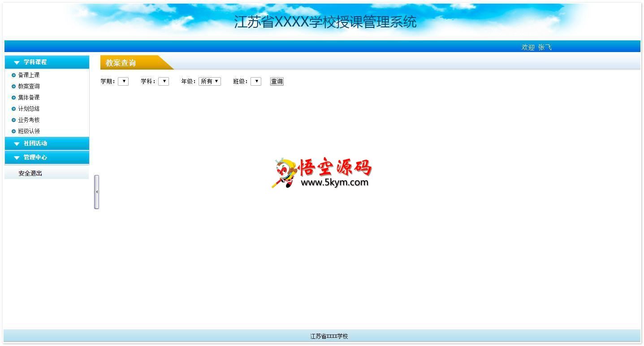Image resolution: width=644 pixels, height=346 pixels.
Task: Open the 业务考核 menu item
Action: [x=29, y=120]
